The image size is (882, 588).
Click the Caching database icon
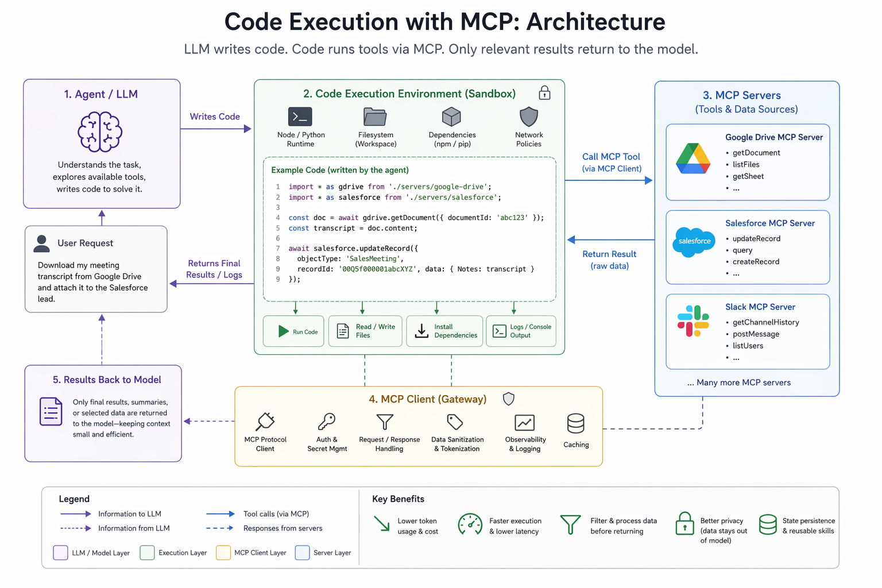[575, 424]
